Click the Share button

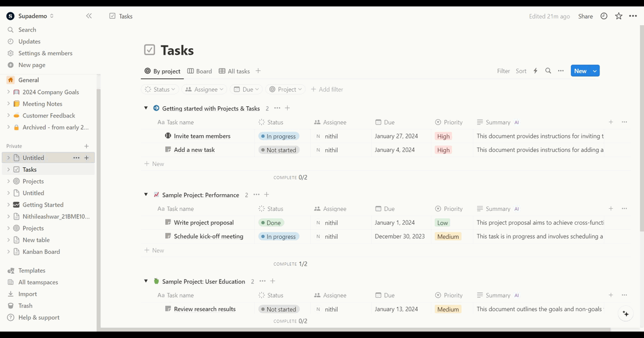(x=586, y=17)
